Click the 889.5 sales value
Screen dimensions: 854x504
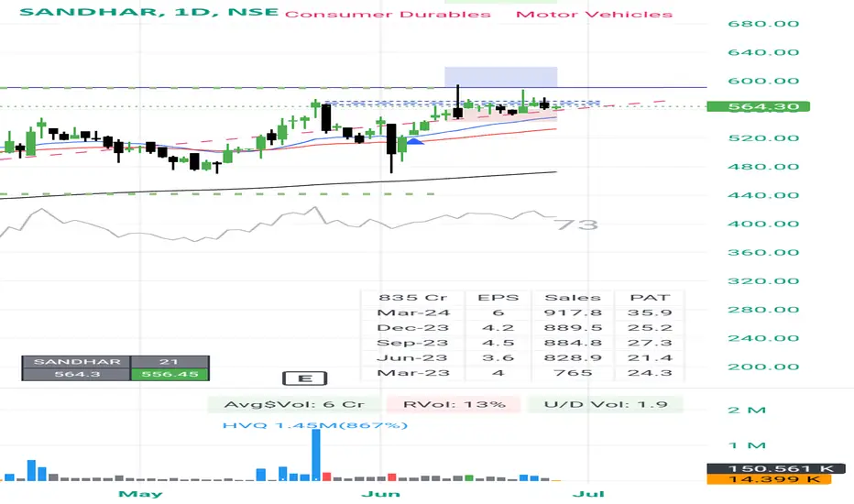(x=573, y=328)
